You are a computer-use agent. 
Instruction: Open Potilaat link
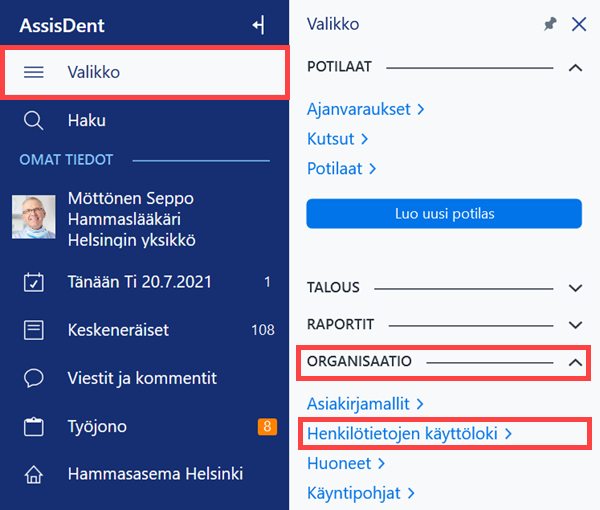click(x=342, y=169)
